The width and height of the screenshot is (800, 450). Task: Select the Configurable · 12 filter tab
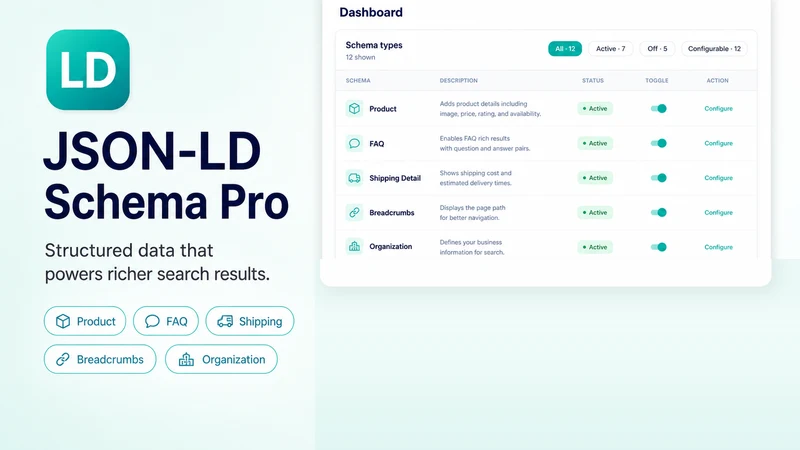[x=714, y=48]
